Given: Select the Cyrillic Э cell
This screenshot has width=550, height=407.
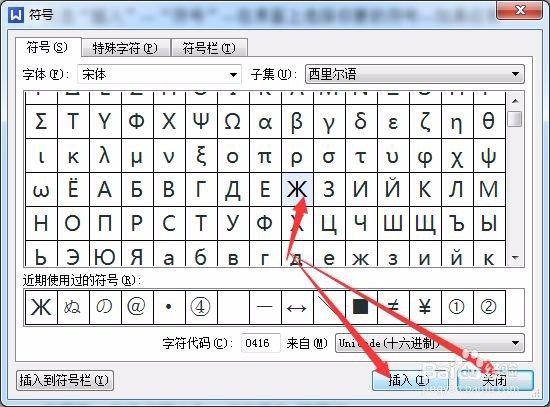Looking at the screenshot, I should pos(73,254).
